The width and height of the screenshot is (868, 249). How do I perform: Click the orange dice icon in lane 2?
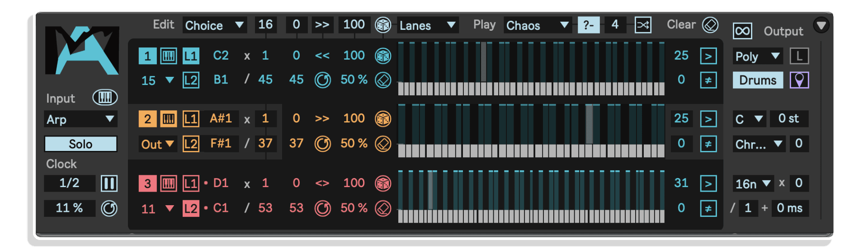(x=383, y=119)
